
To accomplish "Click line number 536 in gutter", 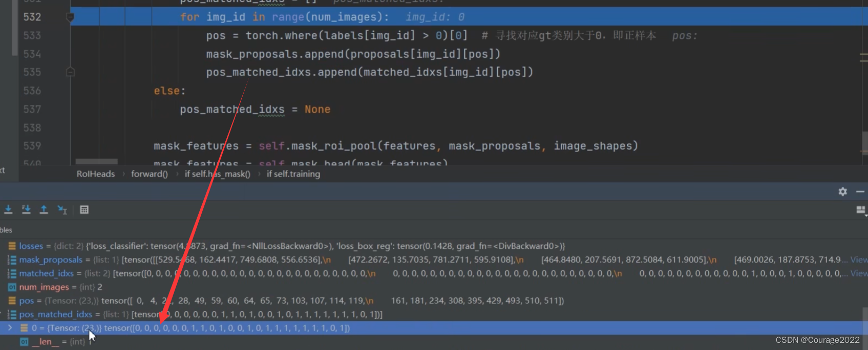I will pos(32,91).
